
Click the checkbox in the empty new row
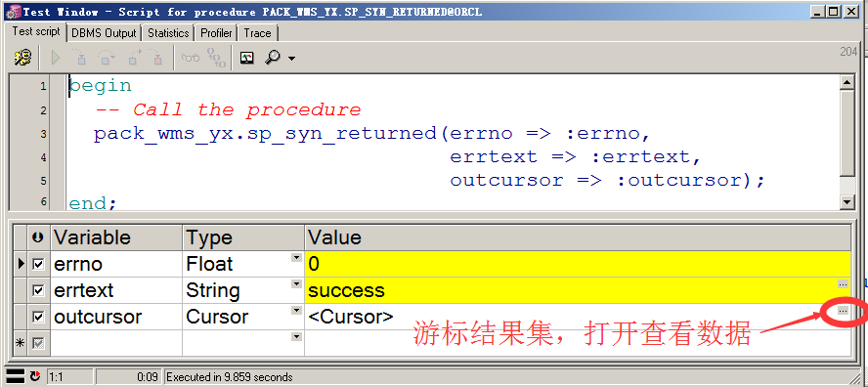38,343
